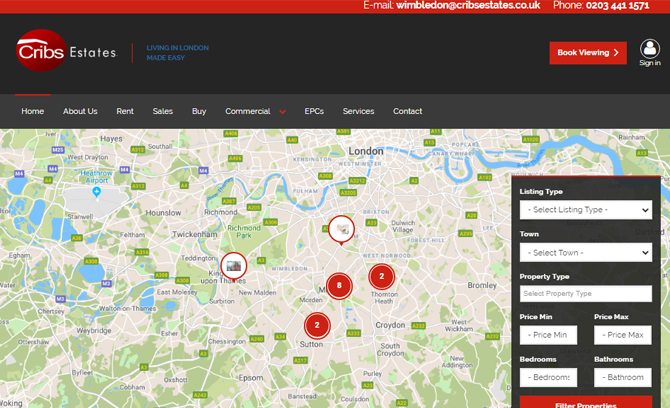Select the property photo pin near Kingston upon Thames
Viewport: 670px width, 408px height.
coord(234,267)
